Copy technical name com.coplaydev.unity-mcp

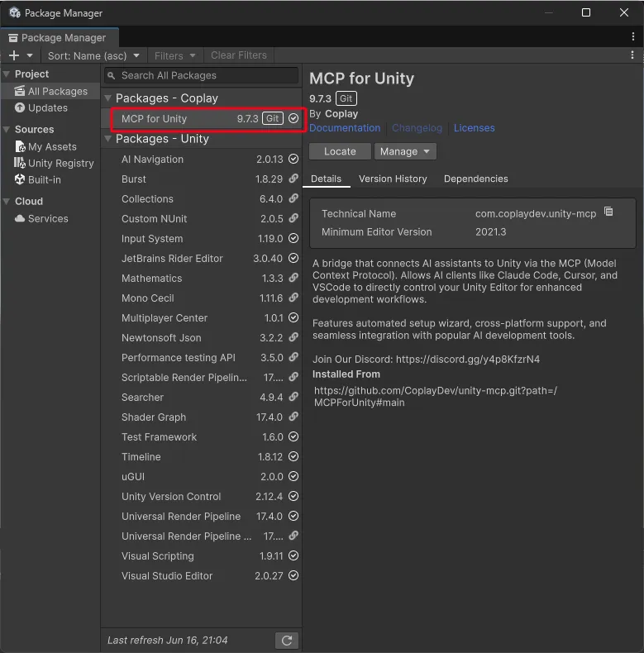(608, 212)
